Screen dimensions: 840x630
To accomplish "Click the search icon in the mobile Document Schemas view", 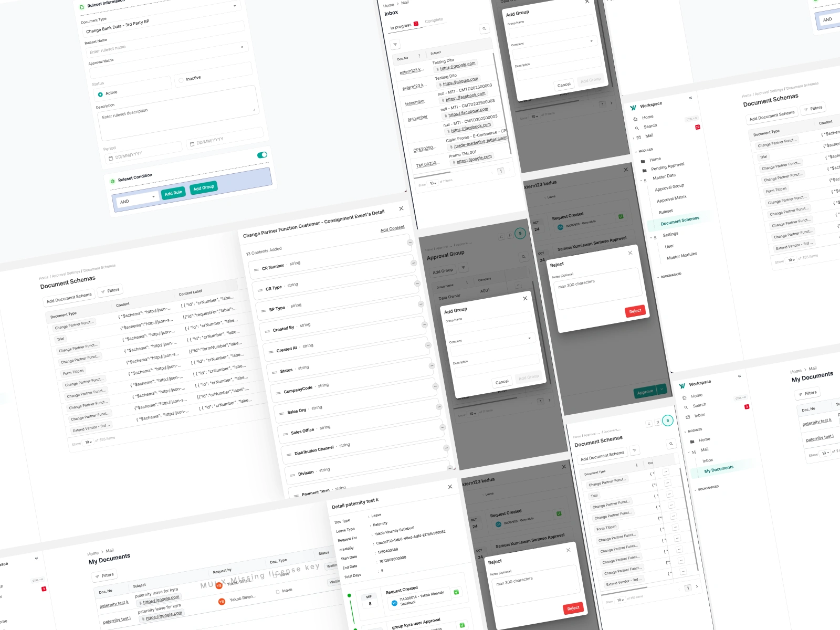I will click(x=671, y=444).
